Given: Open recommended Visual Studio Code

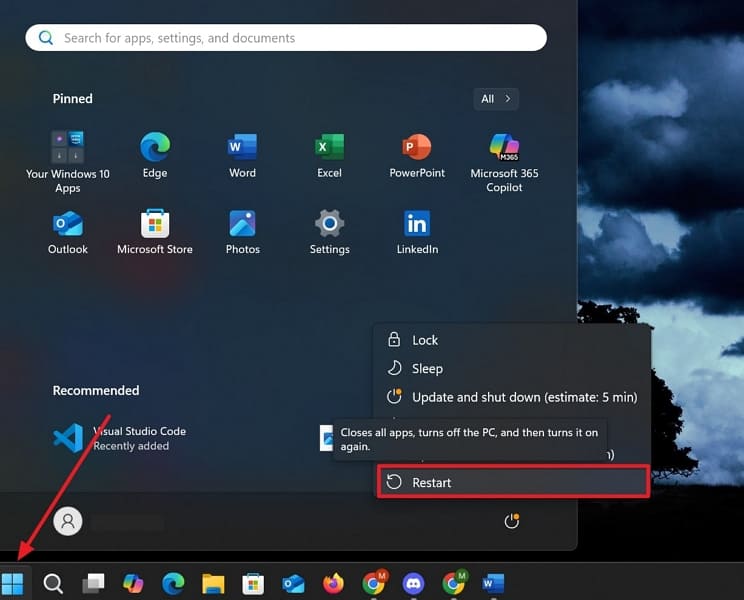Looking at the screenshot, I should (x=120, y=438).
